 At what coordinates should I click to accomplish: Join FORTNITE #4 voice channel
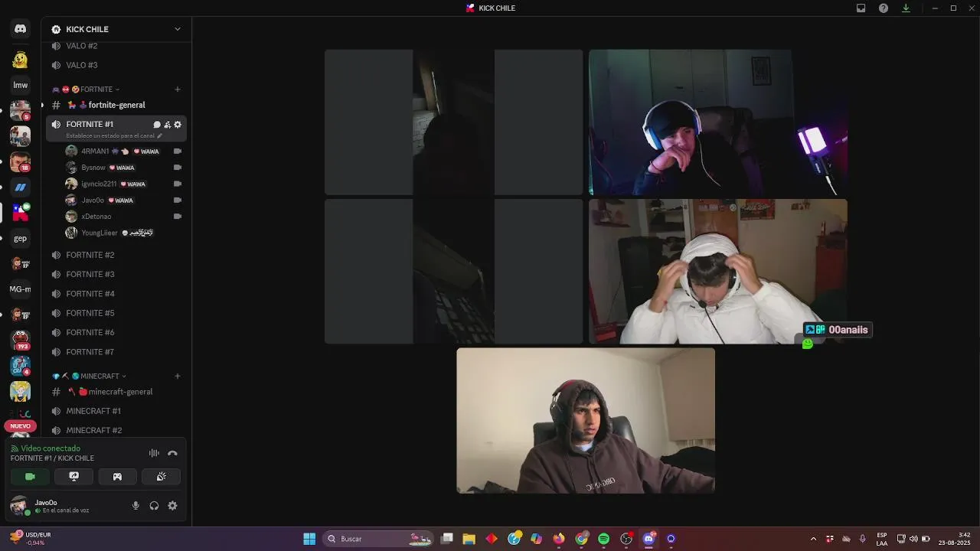[115, 294]
